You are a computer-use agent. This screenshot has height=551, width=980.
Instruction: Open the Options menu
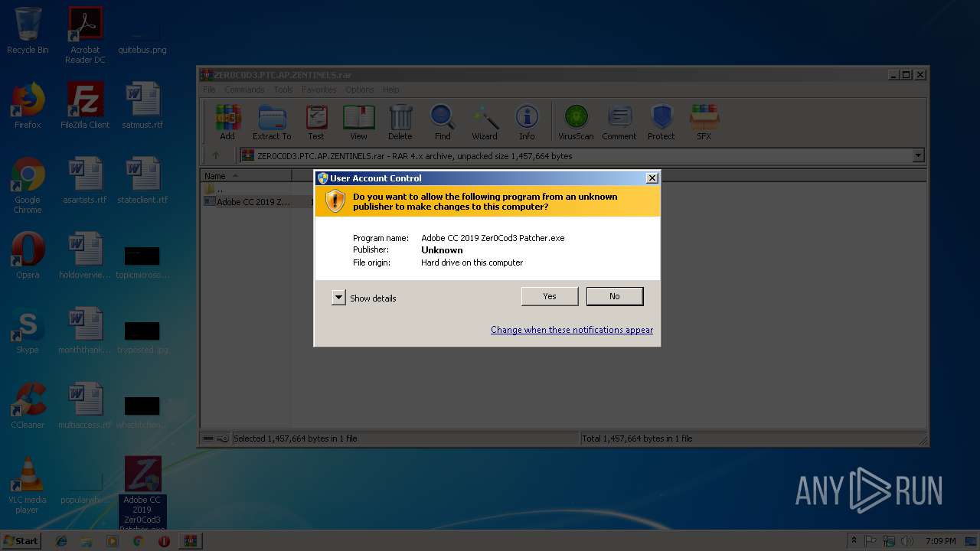tap(359, 90)
